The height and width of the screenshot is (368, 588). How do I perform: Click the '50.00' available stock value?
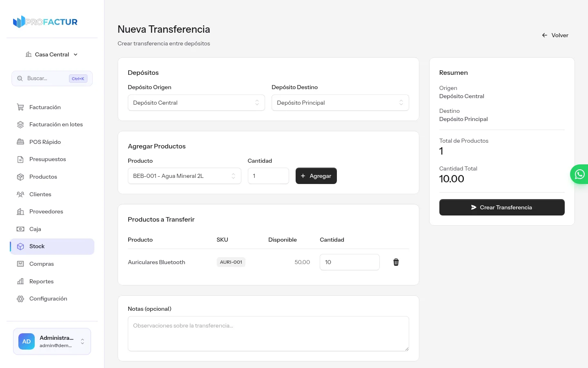(x=302, y=262)
